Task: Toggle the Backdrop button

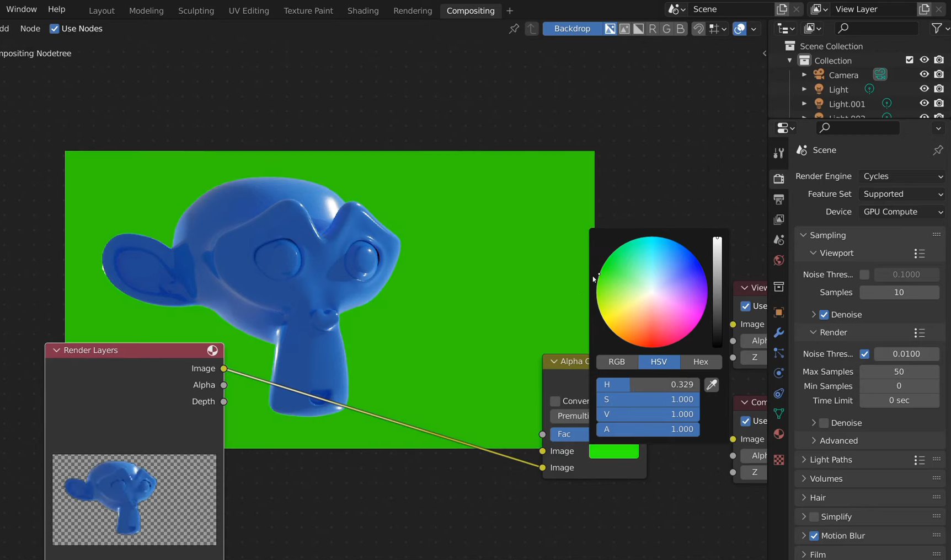Action: 572,29
